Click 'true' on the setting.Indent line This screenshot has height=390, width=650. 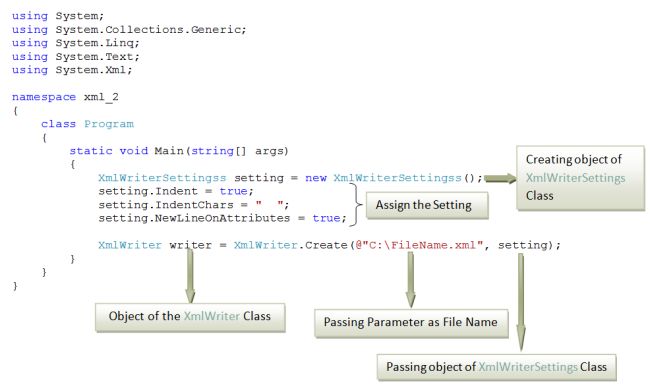234,191
